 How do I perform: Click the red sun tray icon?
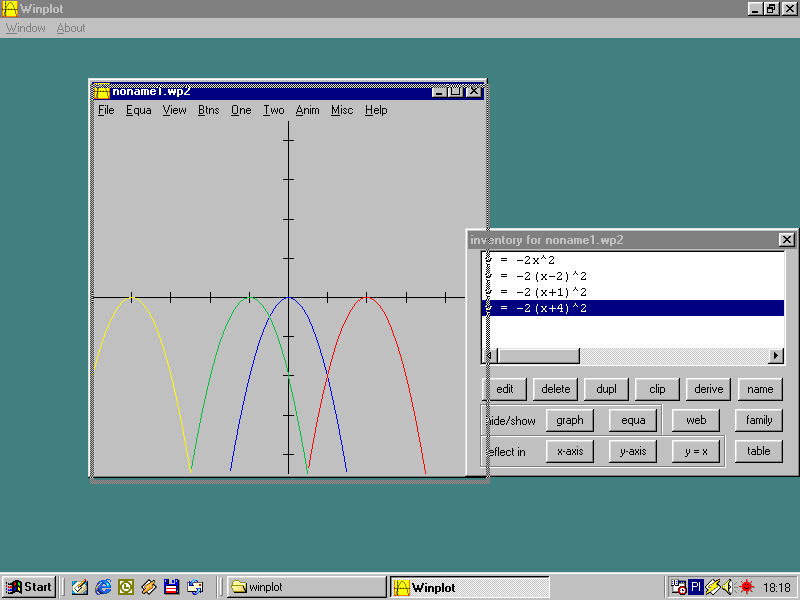(x=746, y=587)
